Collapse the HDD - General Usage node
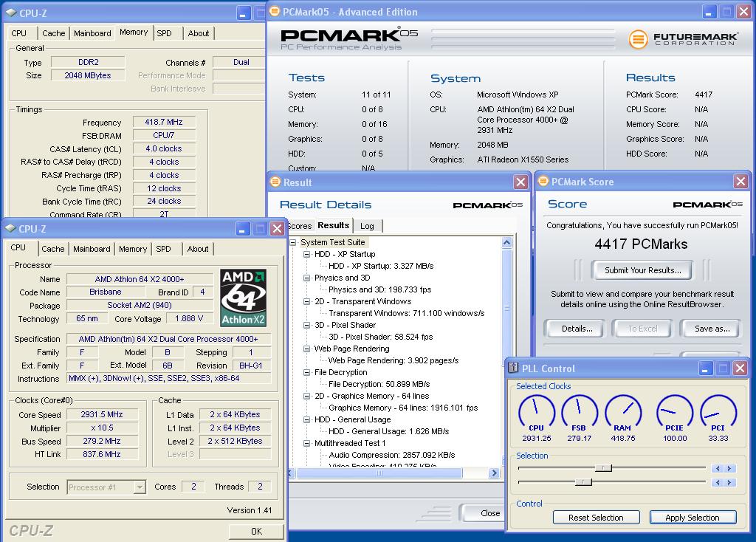Screen dimensions: 756x542 click(306, 419)
